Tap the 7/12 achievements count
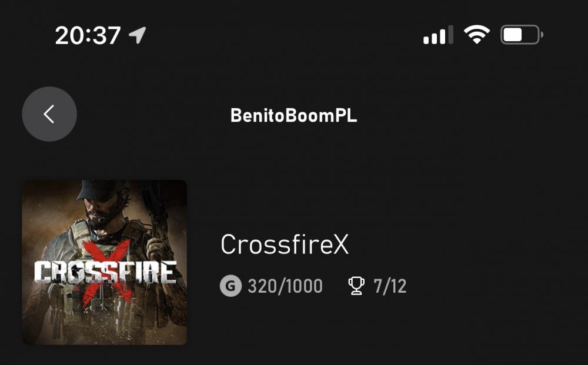 coord(390,286)
